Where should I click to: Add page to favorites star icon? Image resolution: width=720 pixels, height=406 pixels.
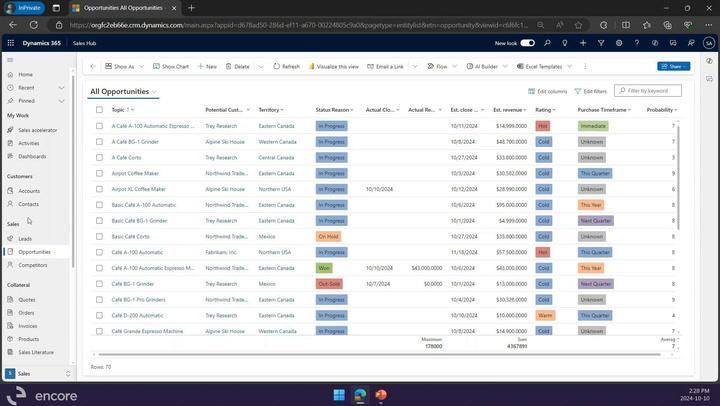[x=578, y=25]
